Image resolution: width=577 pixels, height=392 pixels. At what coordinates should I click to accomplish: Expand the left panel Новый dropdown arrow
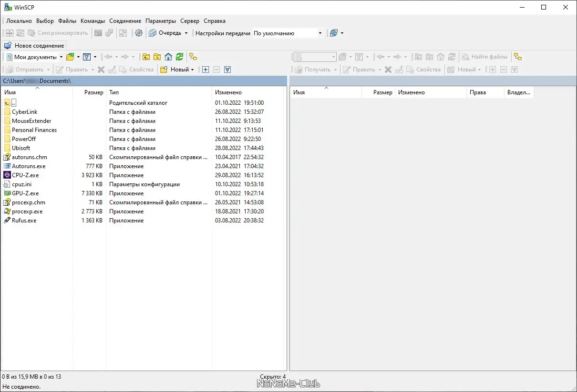point(192,70)
